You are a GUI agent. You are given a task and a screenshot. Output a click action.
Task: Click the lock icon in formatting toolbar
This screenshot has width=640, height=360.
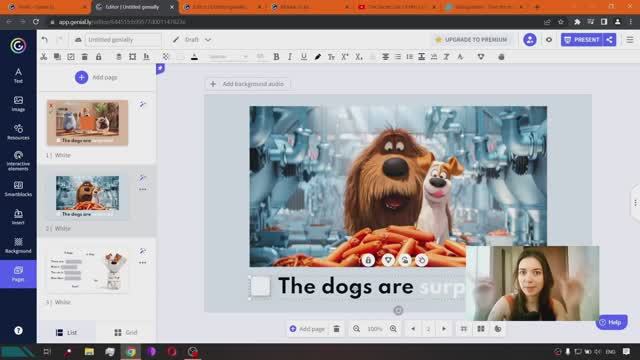point(98,57)
